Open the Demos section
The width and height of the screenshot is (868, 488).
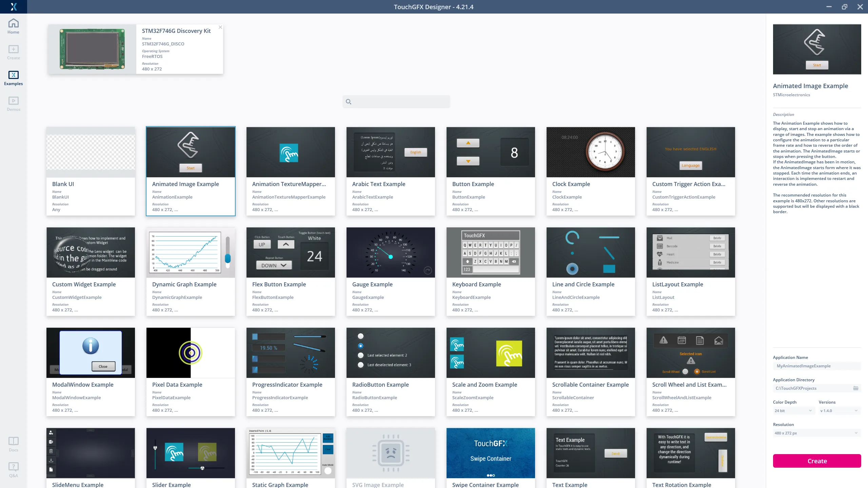pos(13,104)
